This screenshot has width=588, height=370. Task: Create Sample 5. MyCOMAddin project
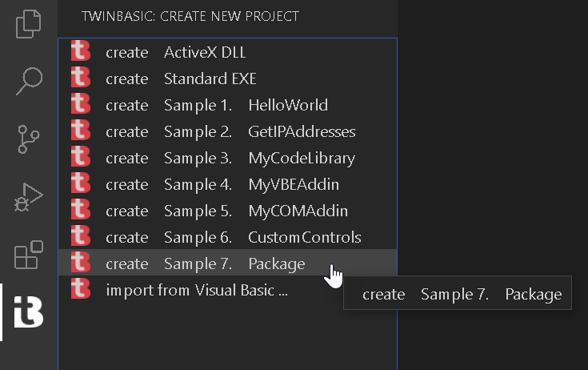click(227, 211)
